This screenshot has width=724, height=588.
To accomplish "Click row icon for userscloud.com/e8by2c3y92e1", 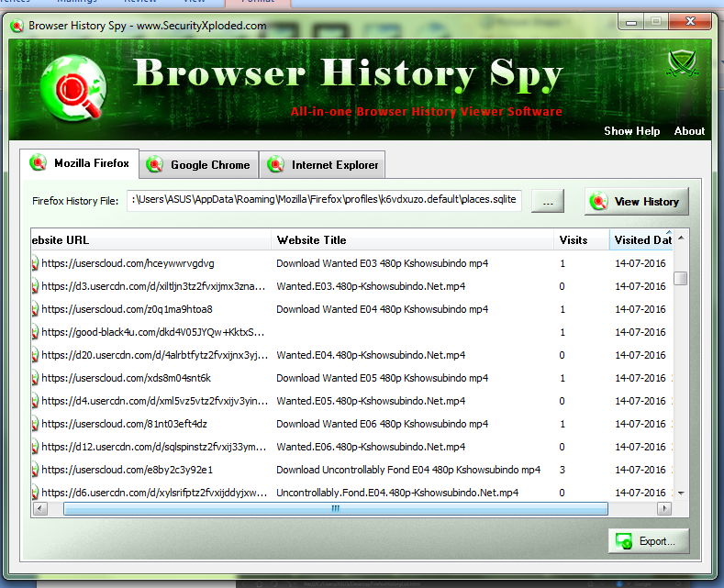I will tap(35, 470).
